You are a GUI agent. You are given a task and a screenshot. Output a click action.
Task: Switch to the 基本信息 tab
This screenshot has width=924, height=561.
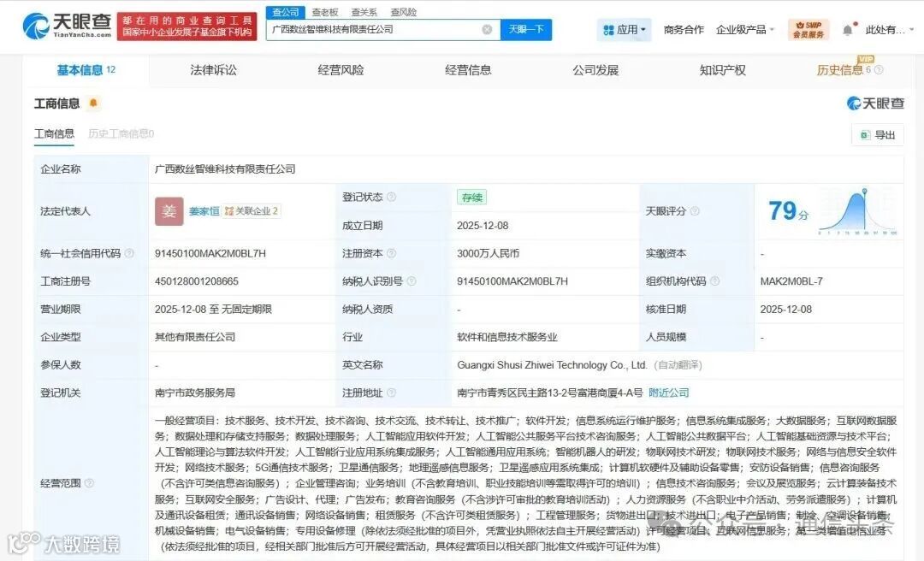pos(86,70)
